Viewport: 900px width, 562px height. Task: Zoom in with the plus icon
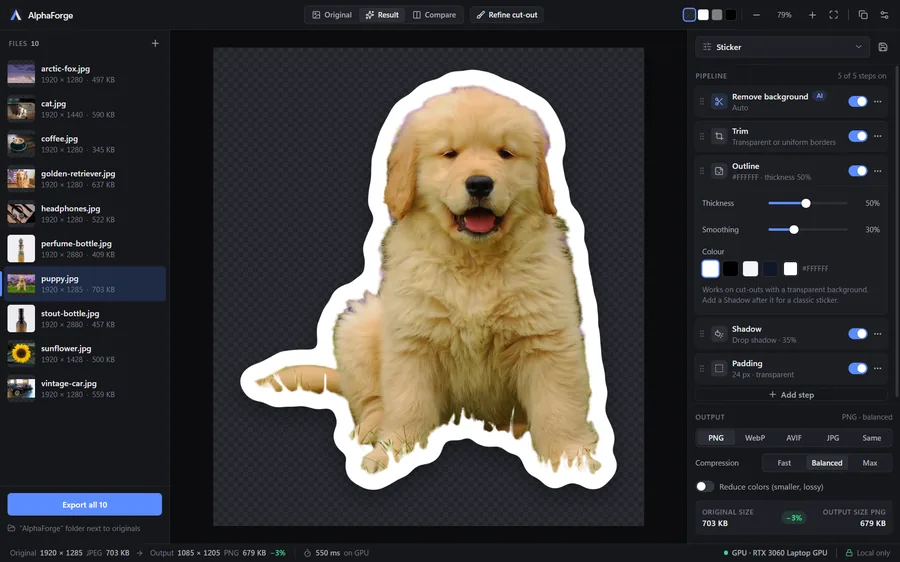pos(812,15)
